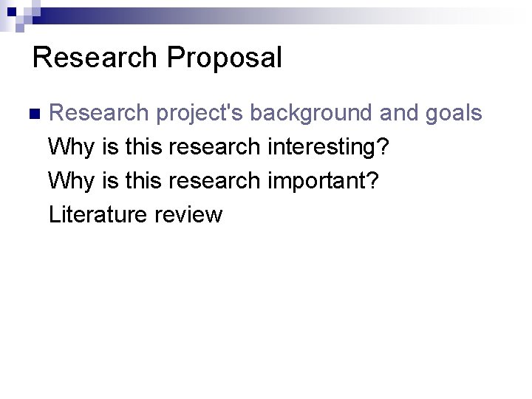Click the word 'Literature'
The width and height of the screenshot is (532, 399).
click(x=98, y=214)
